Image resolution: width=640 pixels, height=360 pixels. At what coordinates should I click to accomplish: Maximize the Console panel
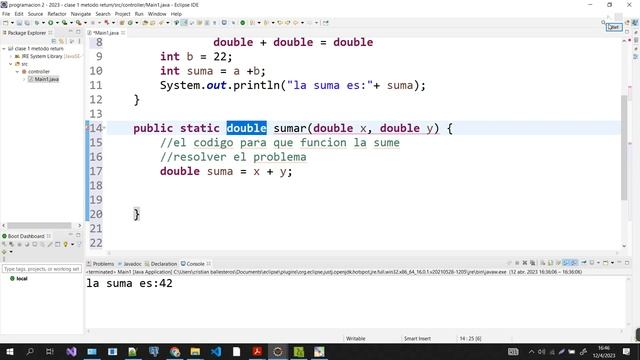[x=627, y=263]
